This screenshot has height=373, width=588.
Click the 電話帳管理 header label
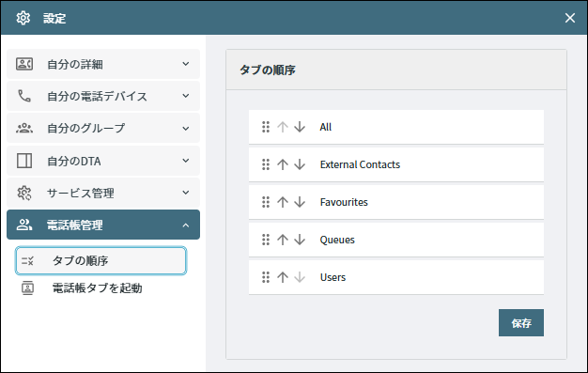point(74,225)
